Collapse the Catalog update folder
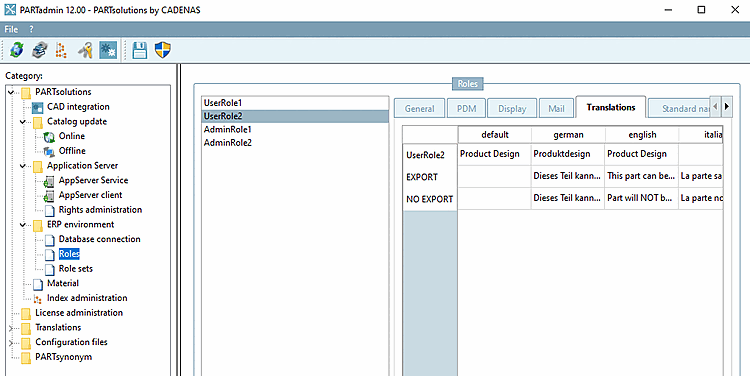 22,122
